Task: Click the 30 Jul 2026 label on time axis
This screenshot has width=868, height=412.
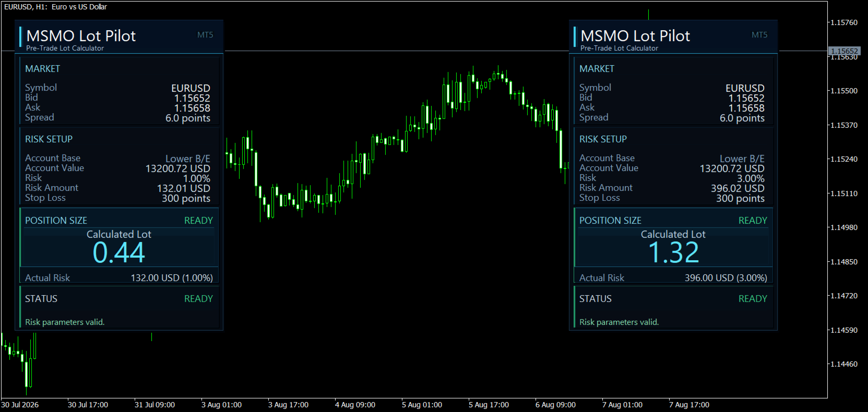Action: pyautogui.click(x=20, y=405)
